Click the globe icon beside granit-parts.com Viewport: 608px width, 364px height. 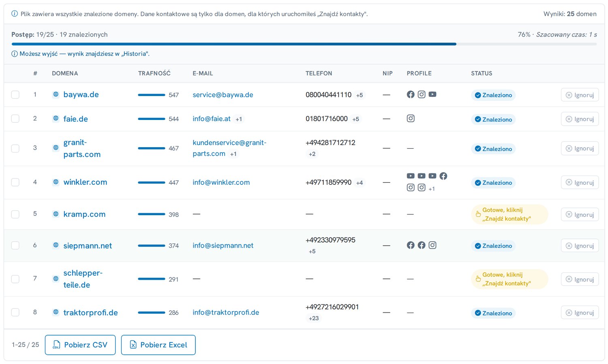click(x=56, y=148)
